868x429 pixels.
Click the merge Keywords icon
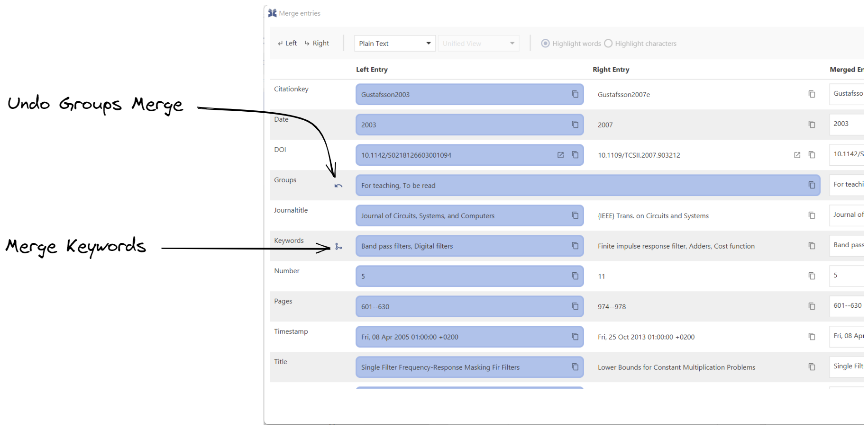coord(338,246)
